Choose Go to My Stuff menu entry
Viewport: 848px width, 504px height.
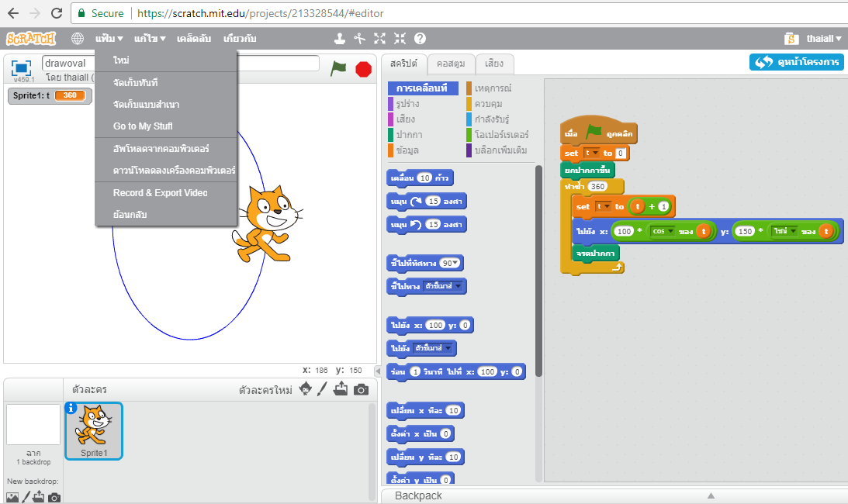tap(143, 126)
